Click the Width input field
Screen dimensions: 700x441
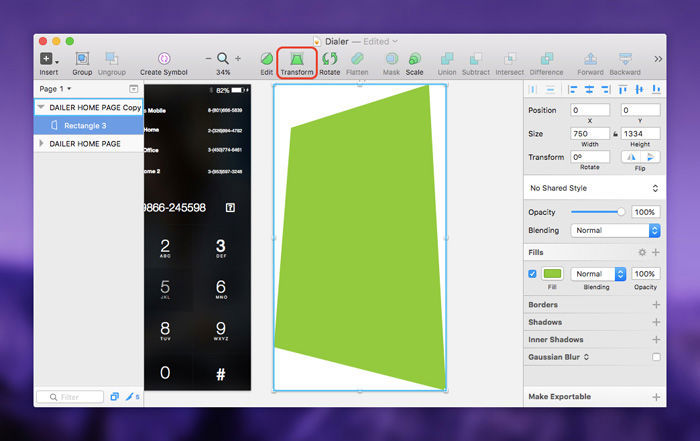point(591,133)
